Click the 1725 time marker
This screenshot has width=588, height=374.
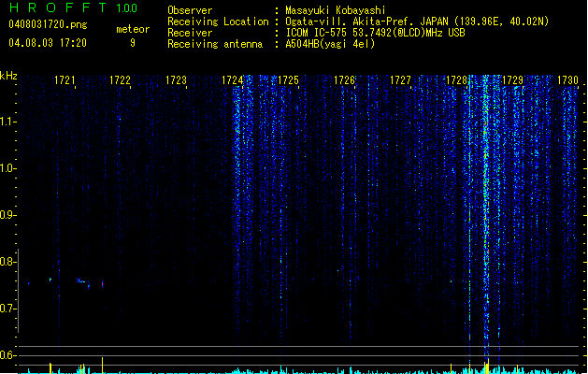click(288, 80)
